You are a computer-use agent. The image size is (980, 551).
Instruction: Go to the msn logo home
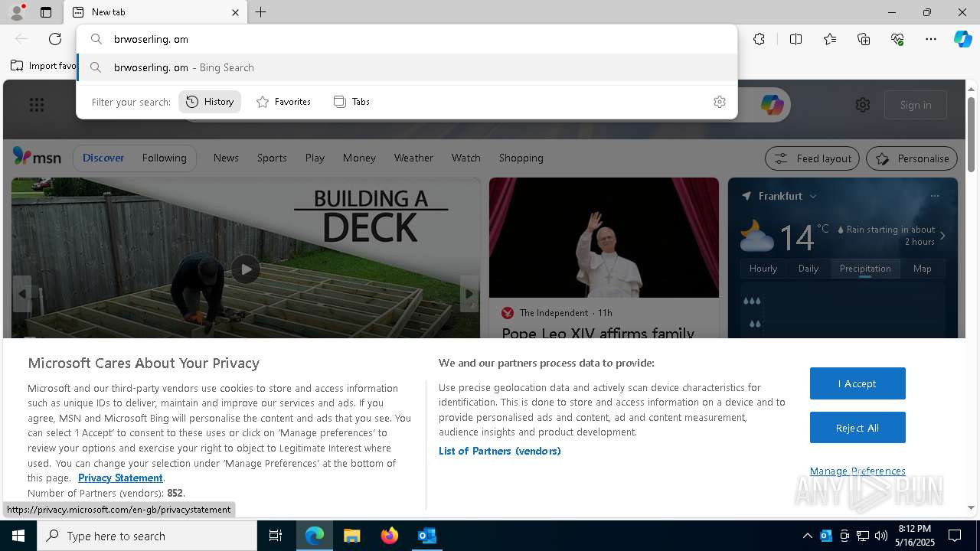37,158
